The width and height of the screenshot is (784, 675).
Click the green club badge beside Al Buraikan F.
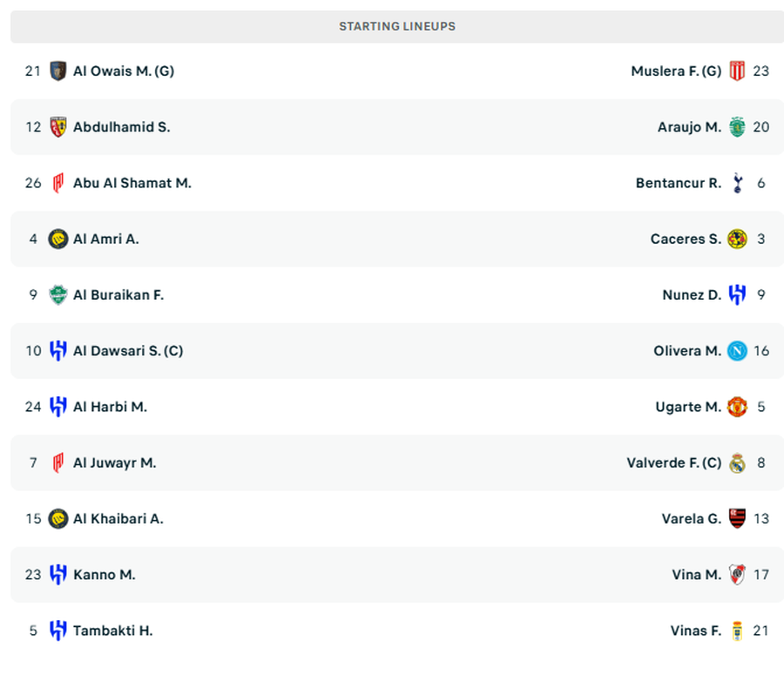[x=58, y=295]
